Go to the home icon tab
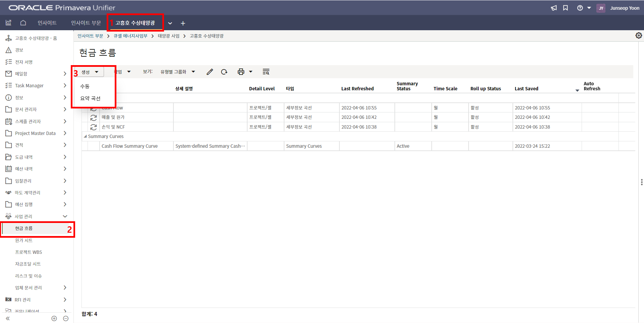The height and width of the screenshot is (323, 644). coord(23,23)
